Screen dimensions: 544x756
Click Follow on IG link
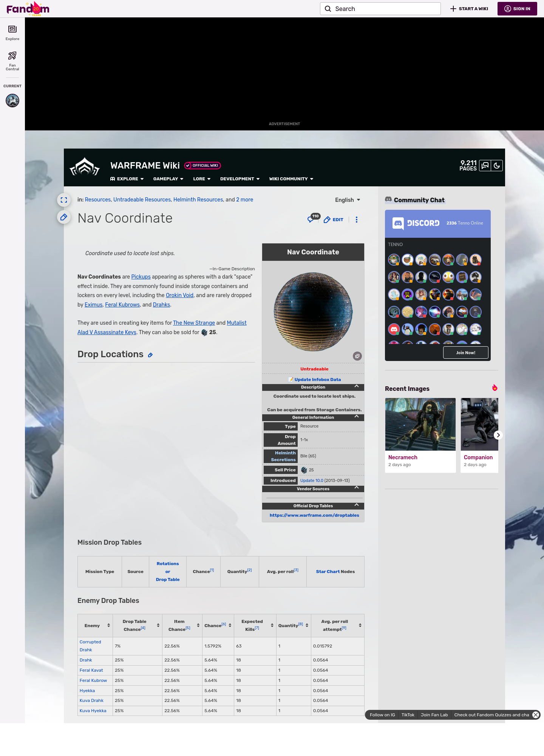coord(382,715)
